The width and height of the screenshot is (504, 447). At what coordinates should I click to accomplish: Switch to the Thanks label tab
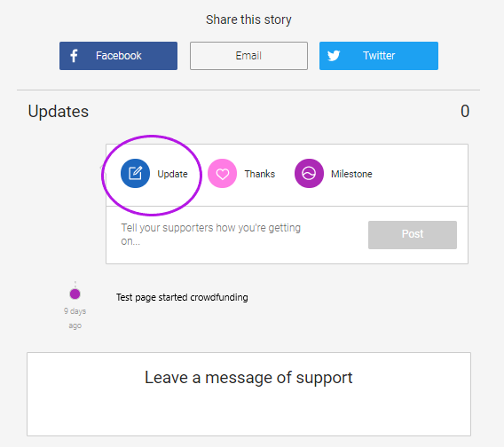click(260, 174)
